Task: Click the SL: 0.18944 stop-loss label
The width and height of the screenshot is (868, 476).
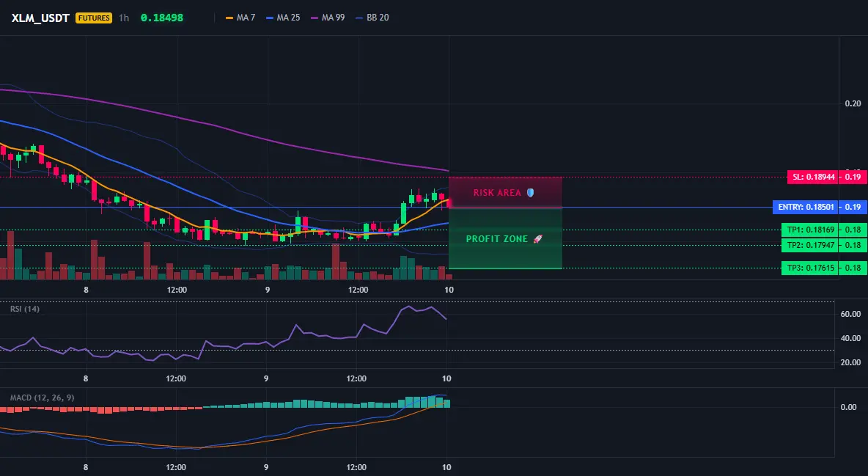Action: (812, 177)
